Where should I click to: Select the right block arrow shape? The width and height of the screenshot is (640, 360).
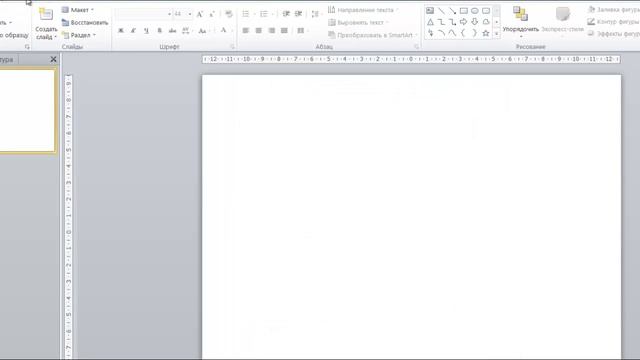point(464,22)
